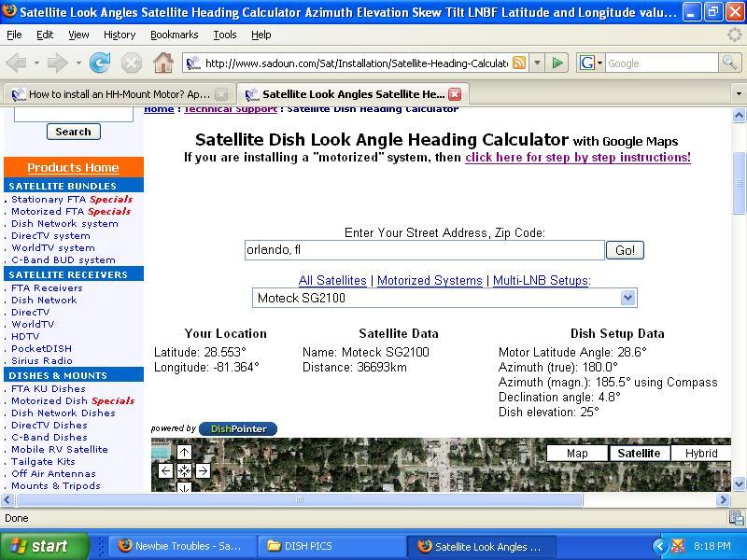The image size is (747, 560).
Task: Click the Home toolbar icon
Action: pos(162,63)
